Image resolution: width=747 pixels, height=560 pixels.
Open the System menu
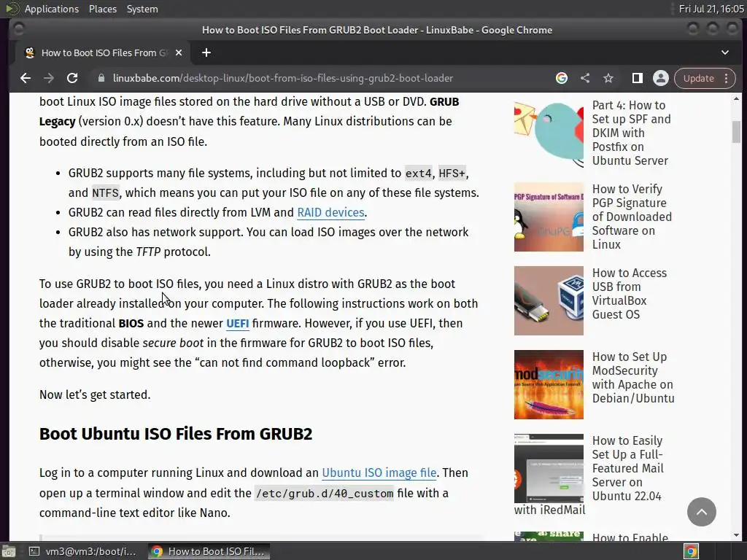coord(142,9)
